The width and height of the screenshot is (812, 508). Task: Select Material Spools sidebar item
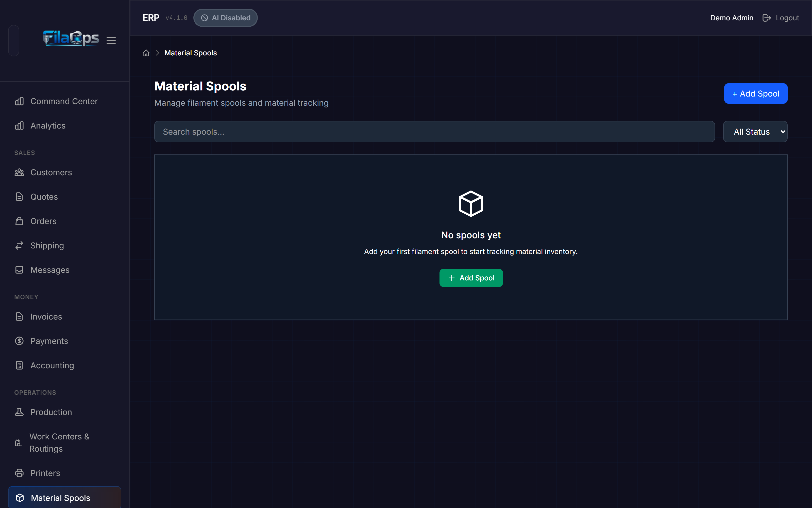click(64, 498)
